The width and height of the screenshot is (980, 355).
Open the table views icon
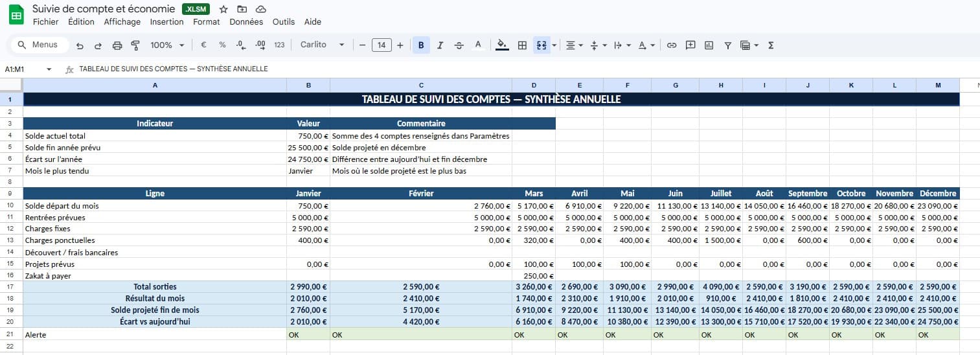pyautogui.click(x=745, y=45)
